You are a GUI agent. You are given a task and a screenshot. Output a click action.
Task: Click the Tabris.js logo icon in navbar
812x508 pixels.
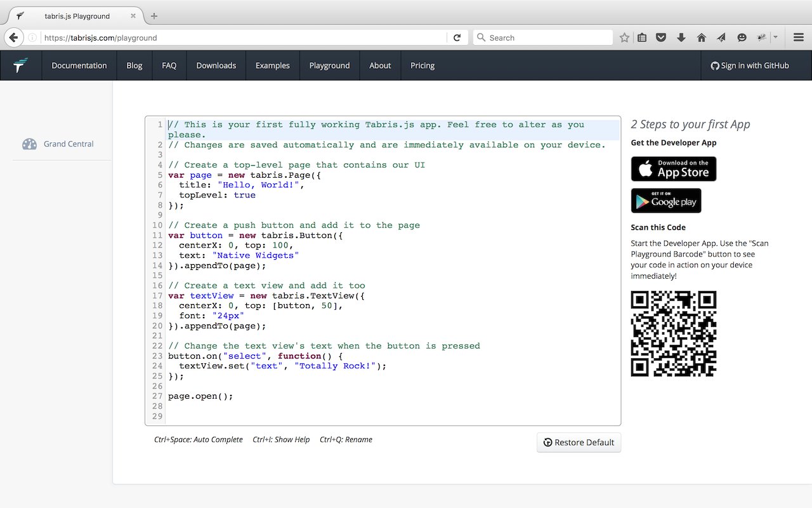click(x=21, y=65)
